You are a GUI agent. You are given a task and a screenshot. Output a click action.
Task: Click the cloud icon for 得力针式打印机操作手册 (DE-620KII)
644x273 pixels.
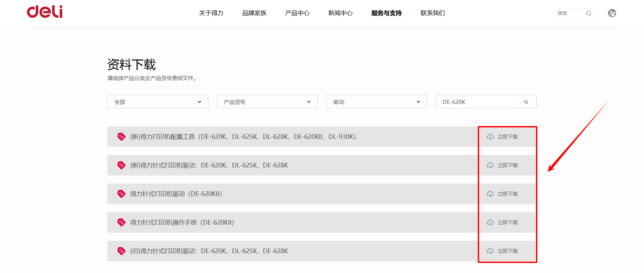[490, 222]
